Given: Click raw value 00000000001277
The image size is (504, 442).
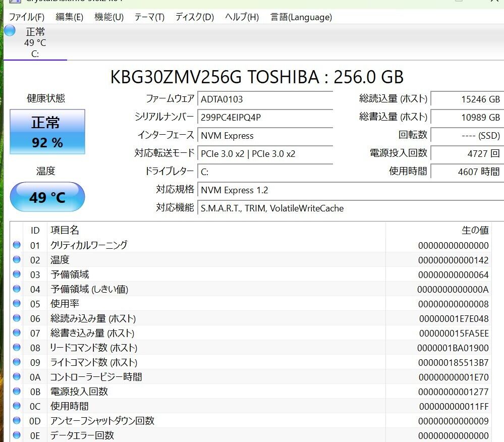Looking at the screenshot, I should [453, 392].
